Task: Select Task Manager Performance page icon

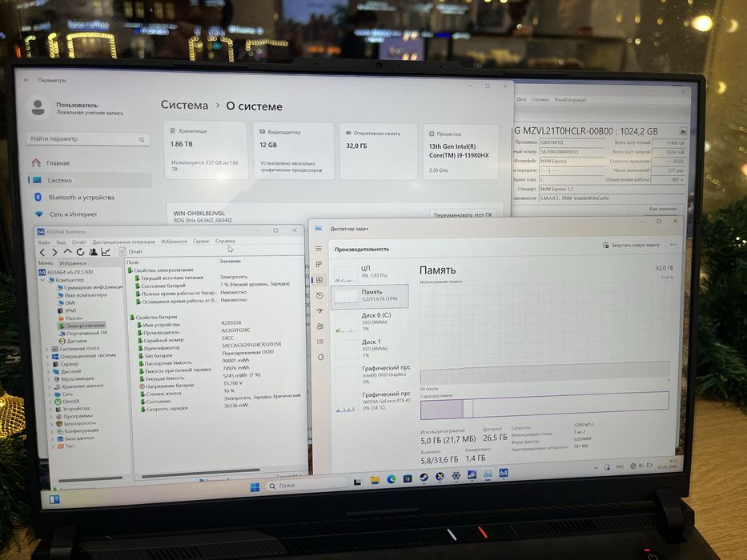Action: click(319, 280)
